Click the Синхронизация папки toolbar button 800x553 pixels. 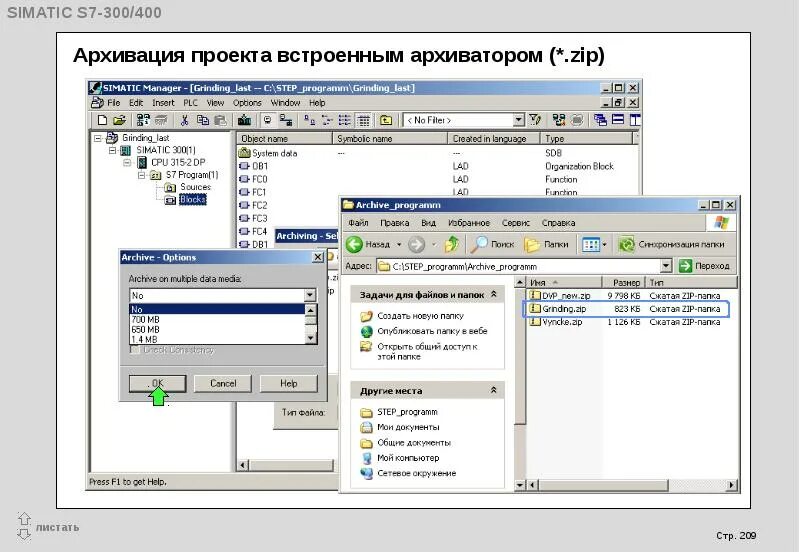point(671,245)
